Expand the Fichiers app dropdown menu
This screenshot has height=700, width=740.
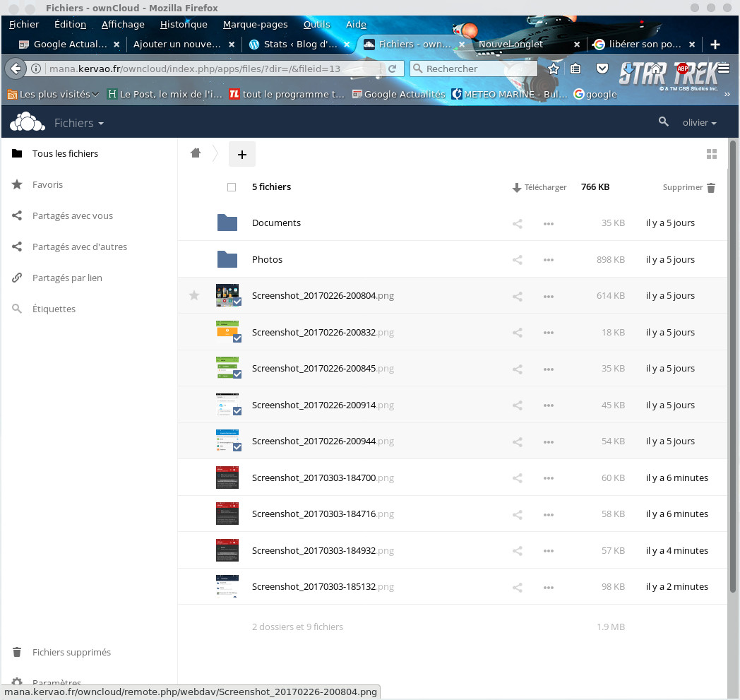[x=79, y=123]
